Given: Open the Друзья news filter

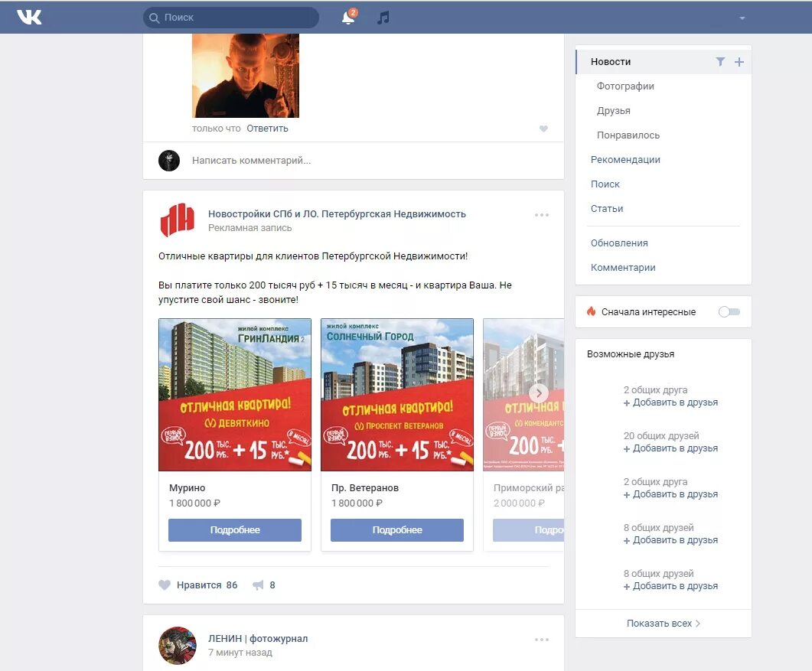Looking at the screenshot, I should click(x=613, y=111).
